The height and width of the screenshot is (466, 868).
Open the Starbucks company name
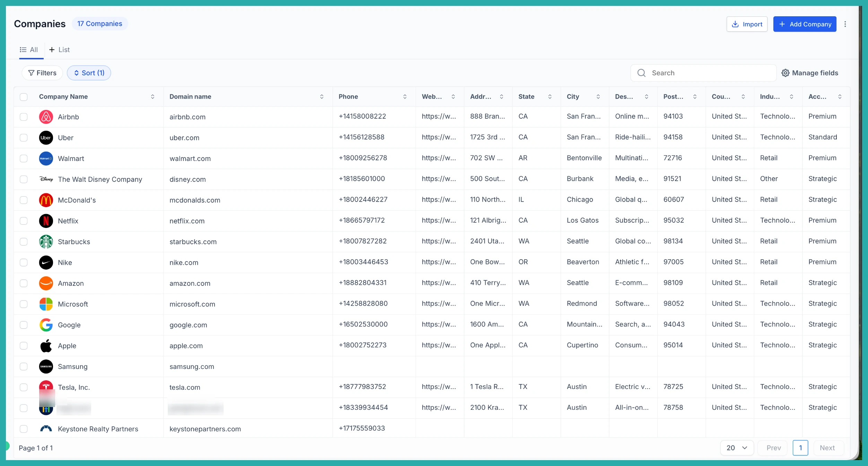pyautogui.click(x=74, y=242)
